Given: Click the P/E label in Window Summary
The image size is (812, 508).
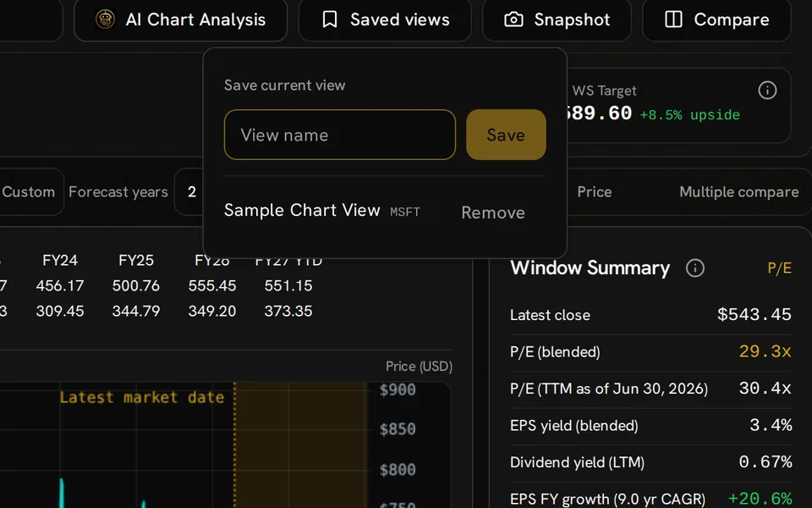Looking at the screenshot, I should click(x=779, y=268).
